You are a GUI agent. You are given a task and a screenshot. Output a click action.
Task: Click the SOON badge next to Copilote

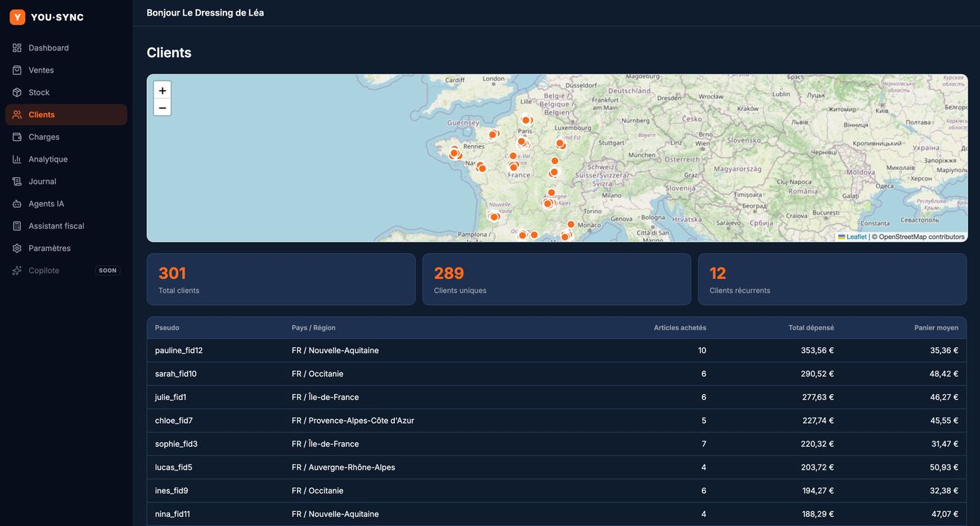(108, 270)
